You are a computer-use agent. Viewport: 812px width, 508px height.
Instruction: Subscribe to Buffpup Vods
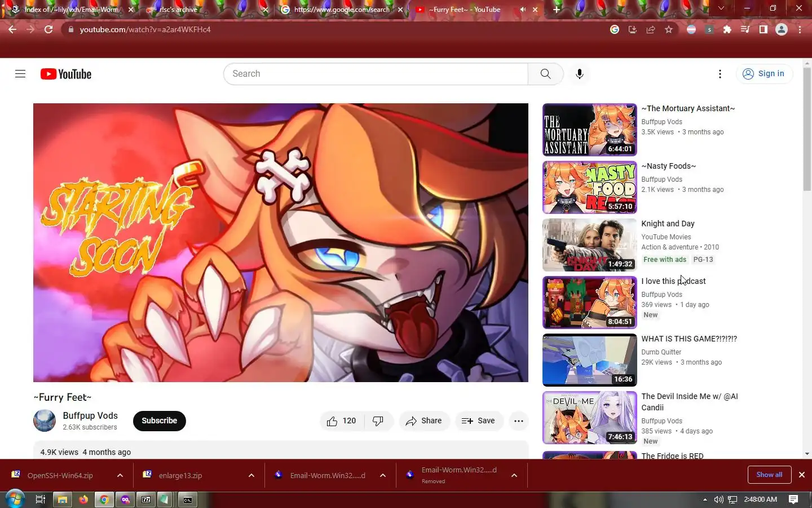[160, 421]
